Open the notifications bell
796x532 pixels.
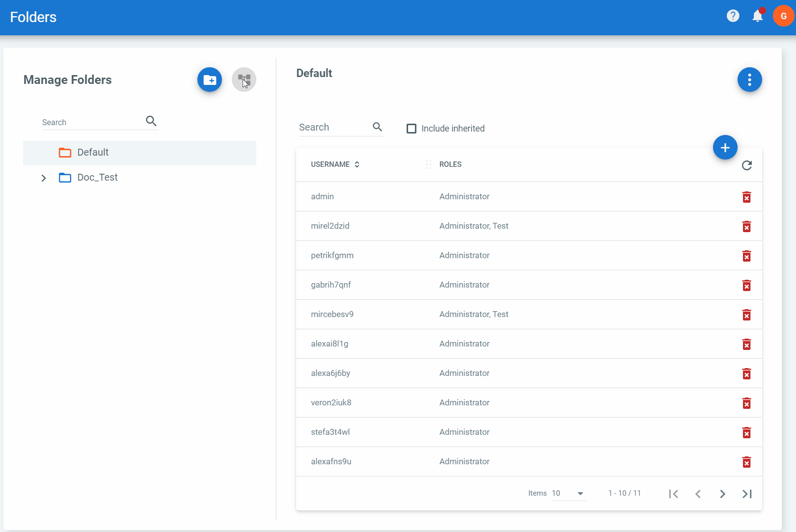(757, 16)
